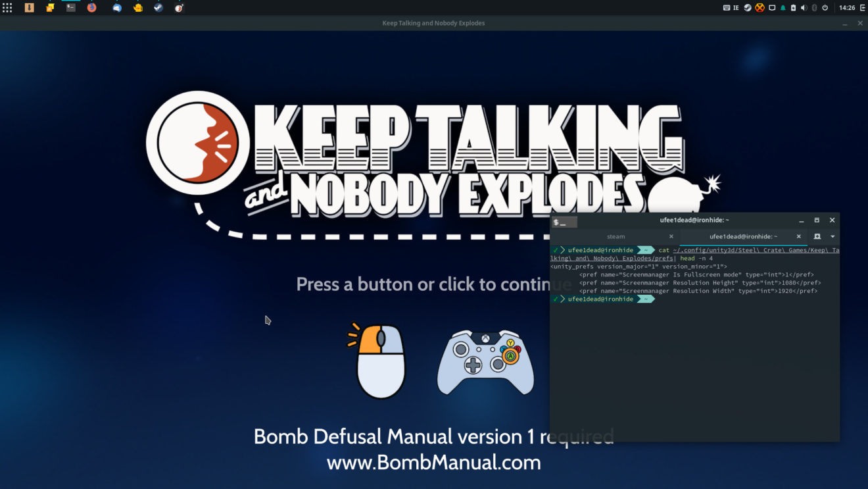The height and width of the screenshot is (489, 868).
Task: Open the sticky notes app in the panel
Action: [x=50, y=7]
